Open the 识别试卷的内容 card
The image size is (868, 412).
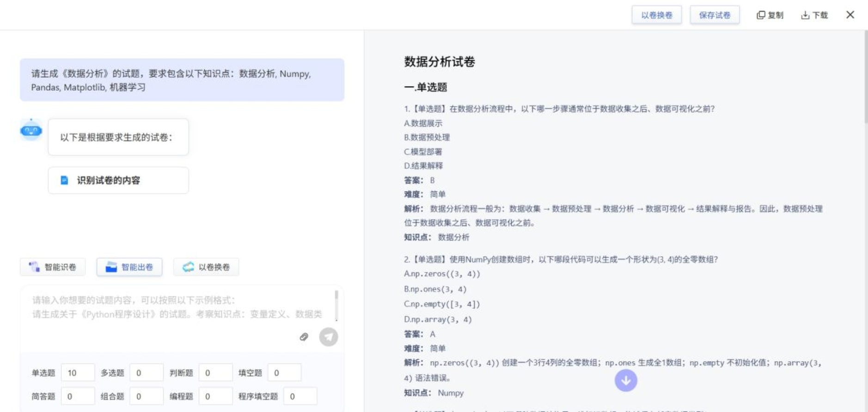(118, 180)
